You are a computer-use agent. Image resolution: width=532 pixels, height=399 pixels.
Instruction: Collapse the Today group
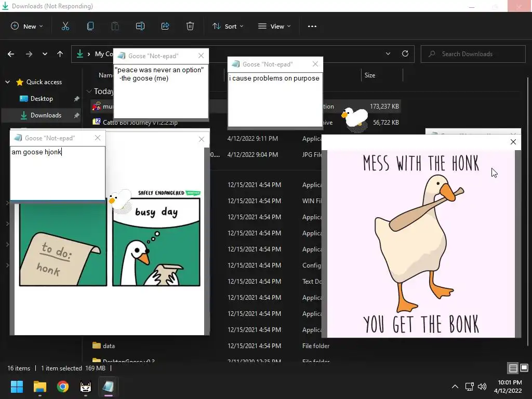pos(89,91)
